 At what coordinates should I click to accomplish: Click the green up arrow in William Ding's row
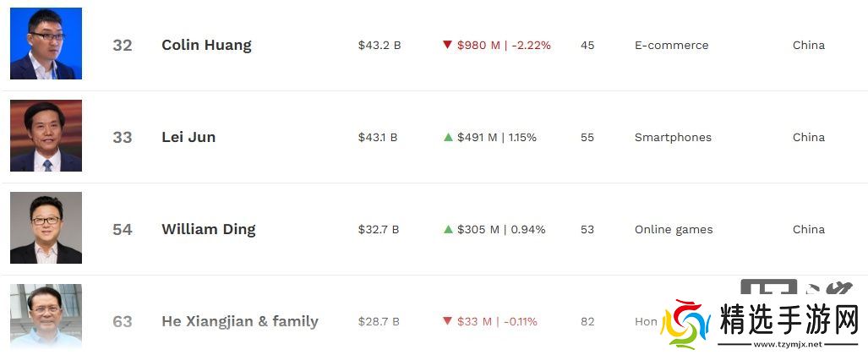pos(448,229)
